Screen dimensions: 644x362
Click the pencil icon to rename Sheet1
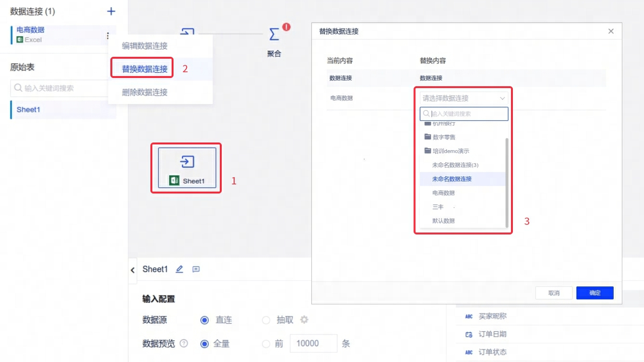[x=179, y=270]
